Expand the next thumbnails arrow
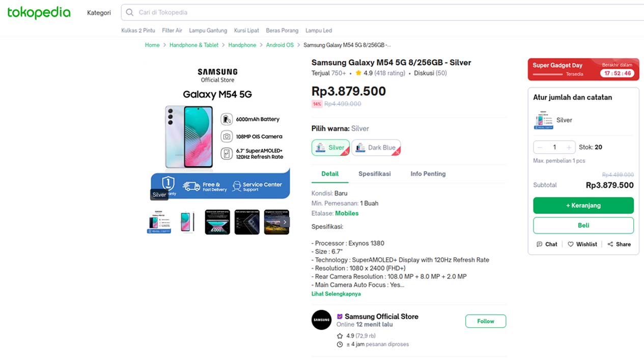This screenshot has width=644, height=362. click(284, 222)
